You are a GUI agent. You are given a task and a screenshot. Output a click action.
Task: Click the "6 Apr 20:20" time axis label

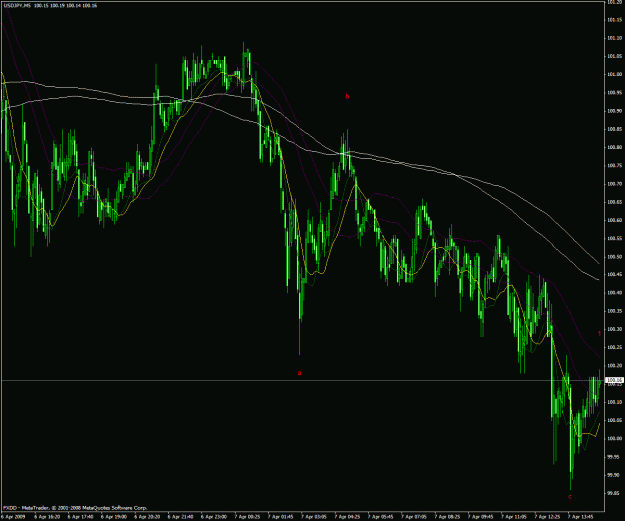click(147, 517)
